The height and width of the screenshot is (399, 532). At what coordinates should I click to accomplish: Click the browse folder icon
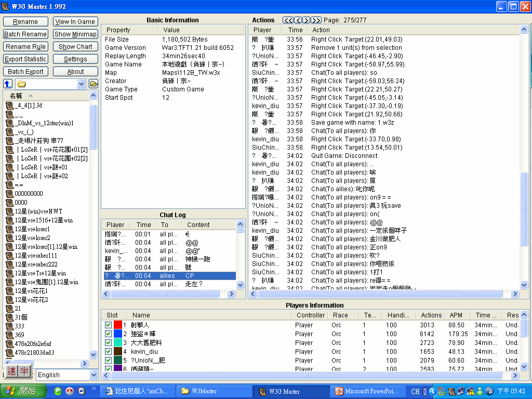94,84
